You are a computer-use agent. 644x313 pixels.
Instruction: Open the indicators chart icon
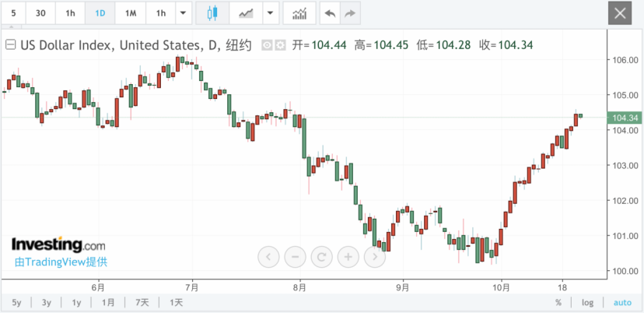pos(299,13)
